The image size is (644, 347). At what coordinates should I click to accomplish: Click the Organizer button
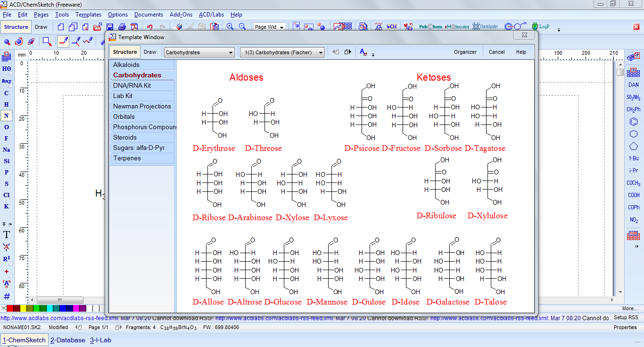[465, 52]
